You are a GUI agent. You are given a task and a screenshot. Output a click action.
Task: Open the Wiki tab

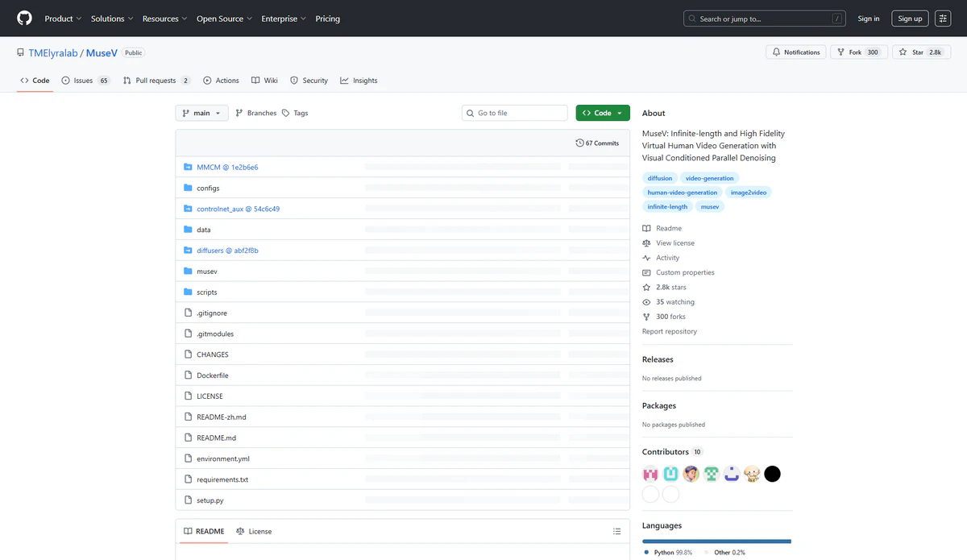264,81
